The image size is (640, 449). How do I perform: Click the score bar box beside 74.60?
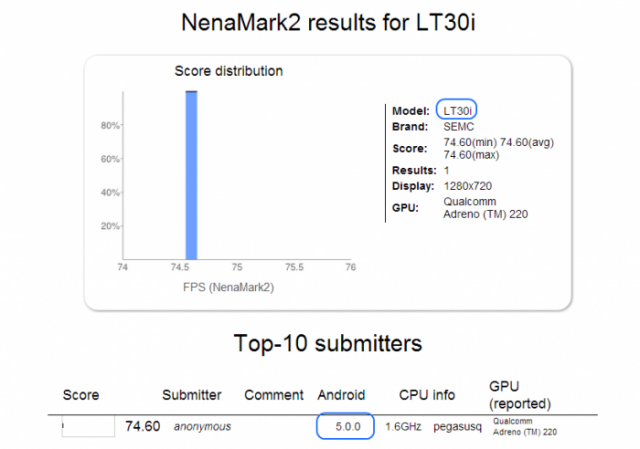(88, 426)
